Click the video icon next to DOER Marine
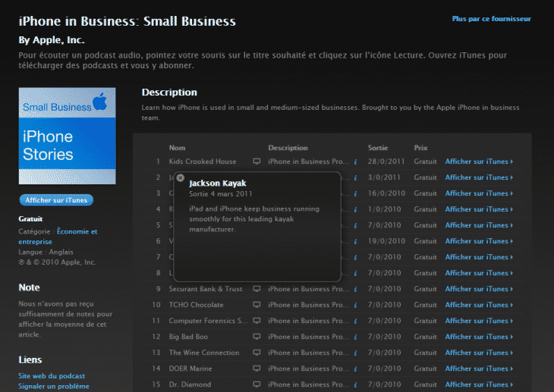This screenshot has height=392, width=554. click(x=257, y=368)
